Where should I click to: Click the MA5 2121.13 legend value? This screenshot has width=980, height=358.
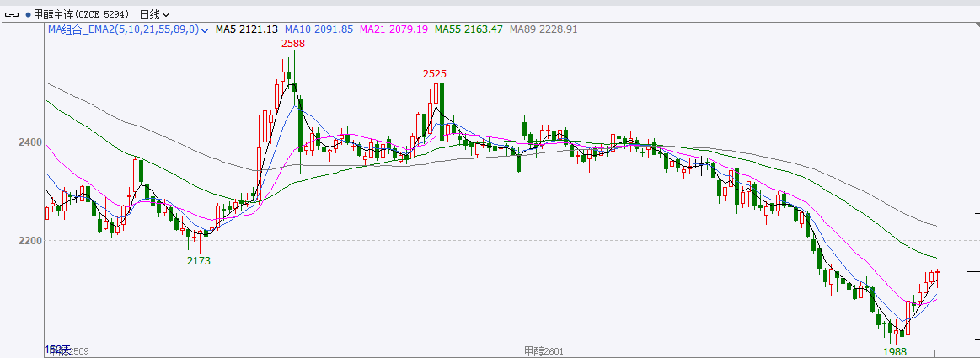click(x=246, y=29)
